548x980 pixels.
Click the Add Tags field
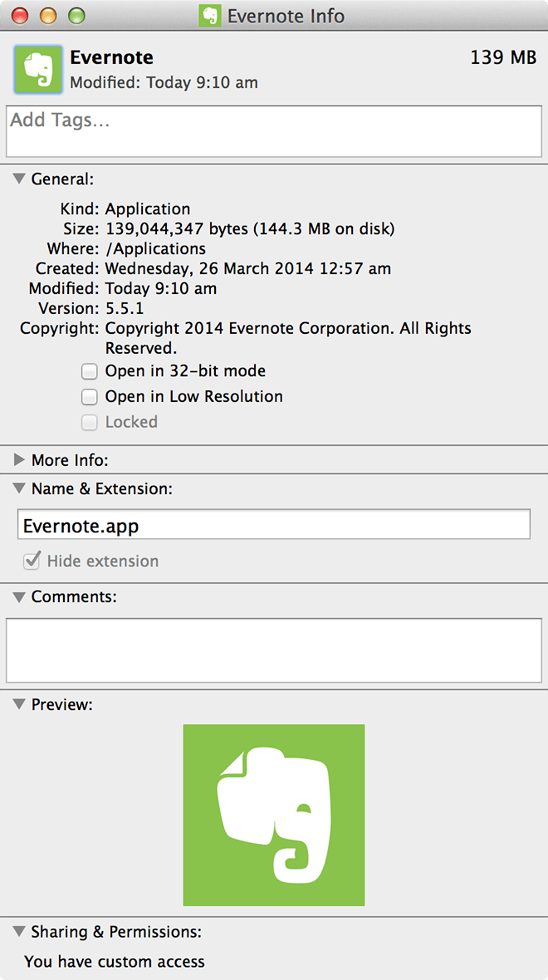tap(274, 131)
